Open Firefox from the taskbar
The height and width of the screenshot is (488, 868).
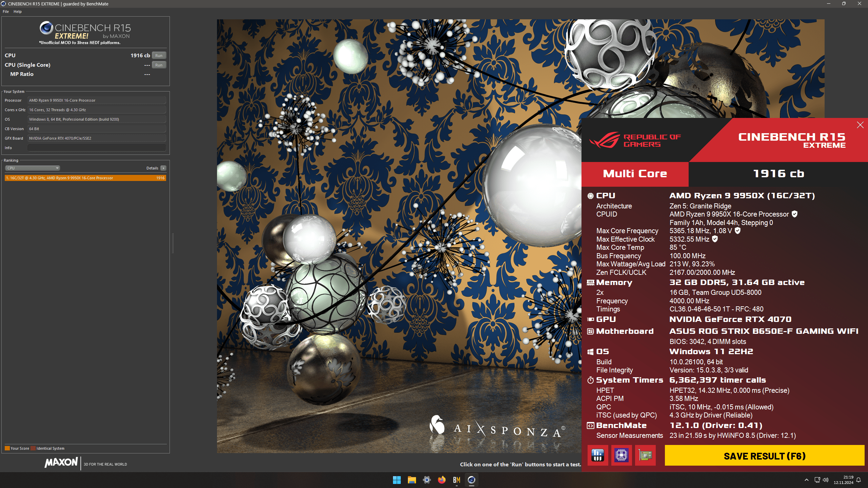[x=441, y=480]
